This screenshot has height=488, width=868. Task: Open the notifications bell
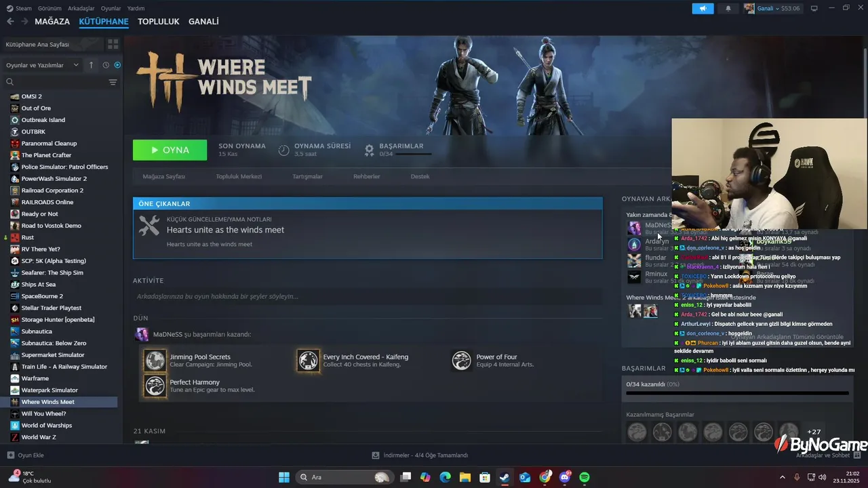pyautogui.click(x=728, y=8)
